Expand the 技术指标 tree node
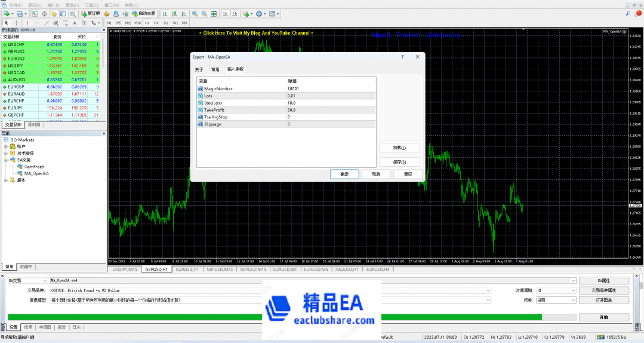This screenshot has height=343, width=644. (6, 153)
